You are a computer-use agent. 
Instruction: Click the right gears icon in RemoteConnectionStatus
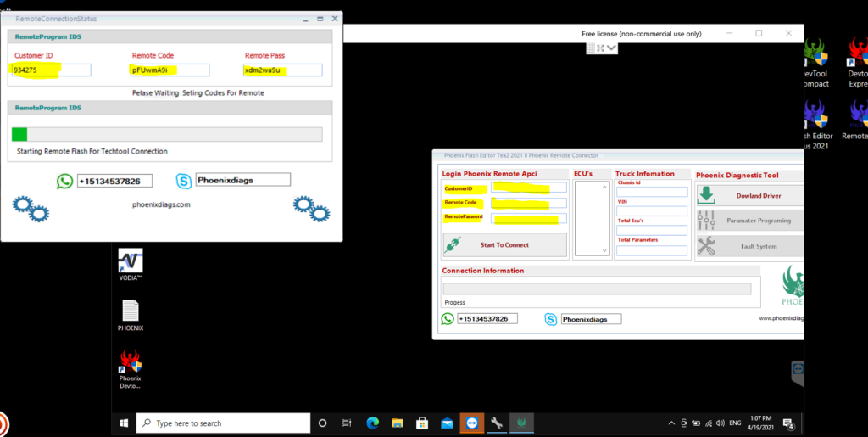click(312, 208)
